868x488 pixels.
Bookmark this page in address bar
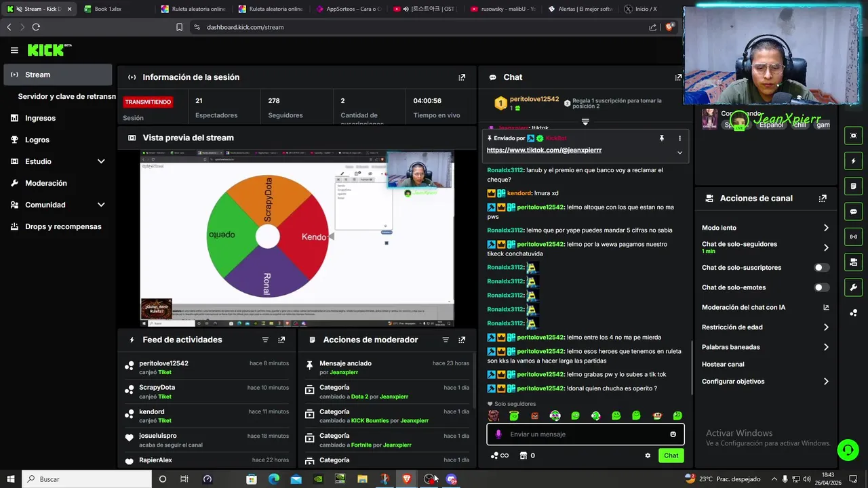(179, 27)
